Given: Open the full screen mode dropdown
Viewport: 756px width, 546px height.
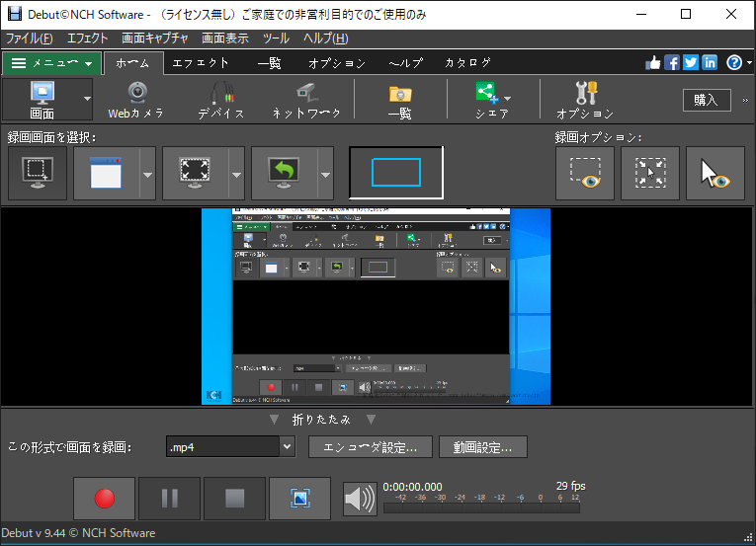Looking at the screenshot, I should [237, 174].
